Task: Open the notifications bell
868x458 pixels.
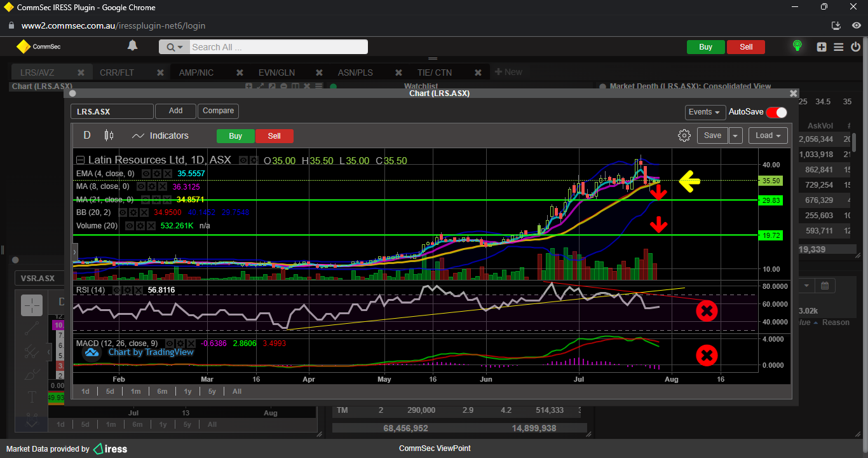Action: pyautogui.click(x=132, y=46)
